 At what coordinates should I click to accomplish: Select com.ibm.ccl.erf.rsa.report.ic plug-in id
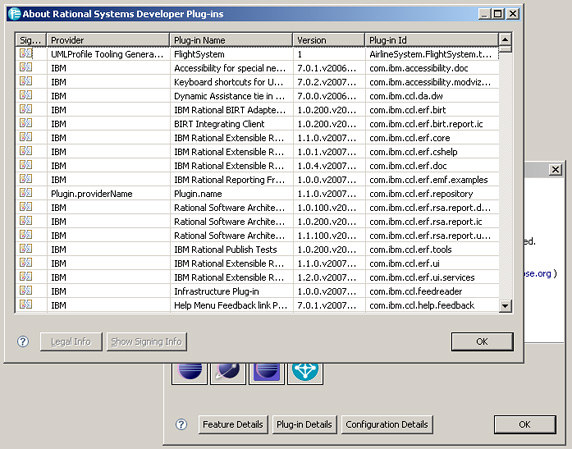[426, 222]
